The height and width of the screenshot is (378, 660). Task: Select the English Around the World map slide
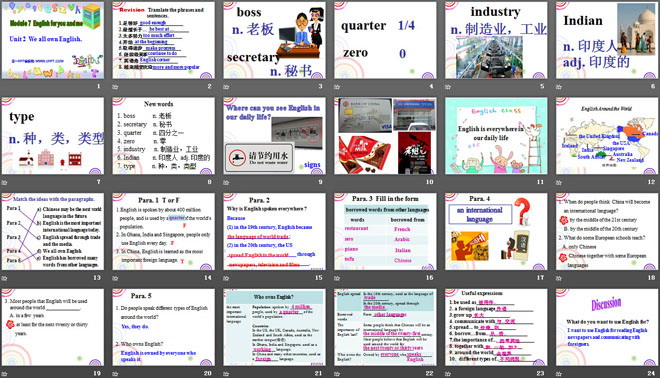(607, 136)
